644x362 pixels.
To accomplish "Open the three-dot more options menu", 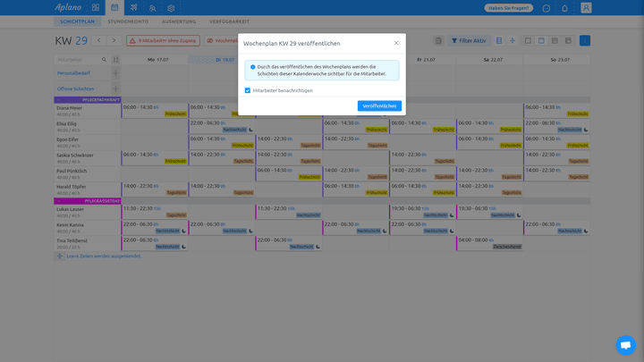I will [x=584, y=41].
